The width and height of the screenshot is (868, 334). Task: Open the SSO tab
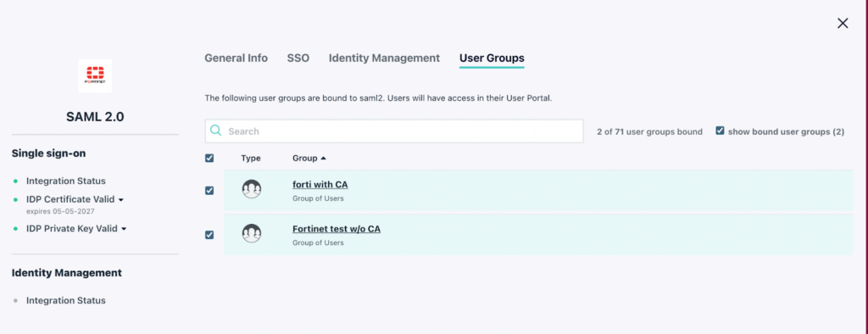click(x=298, y=58)
